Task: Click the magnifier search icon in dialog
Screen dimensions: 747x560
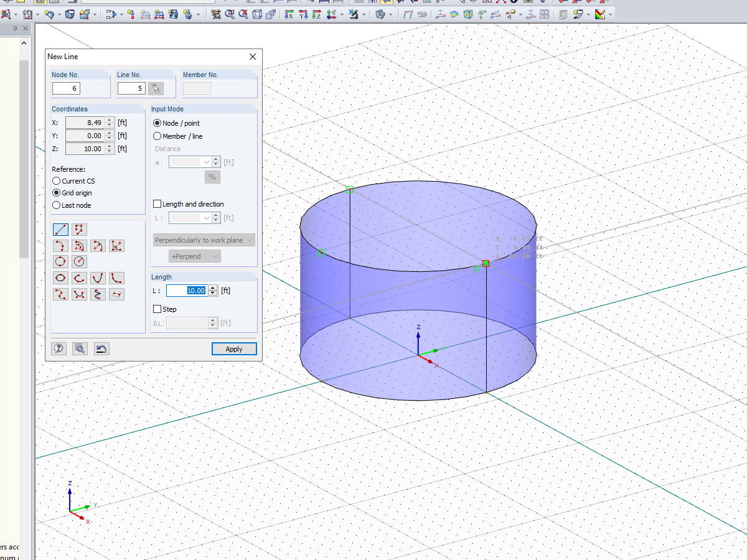Action: pyautogui.click(x=80, y=348)
